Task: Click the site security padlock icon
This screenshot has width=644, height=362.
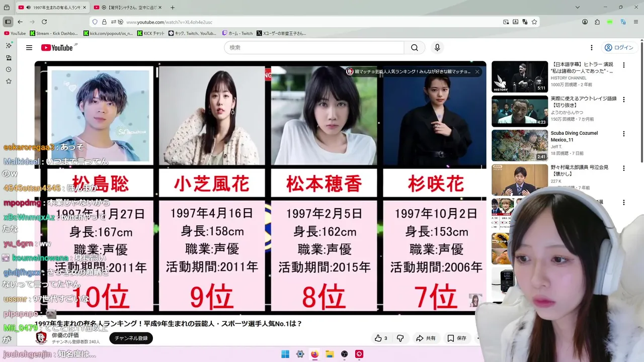Action: tap(104, 22)
